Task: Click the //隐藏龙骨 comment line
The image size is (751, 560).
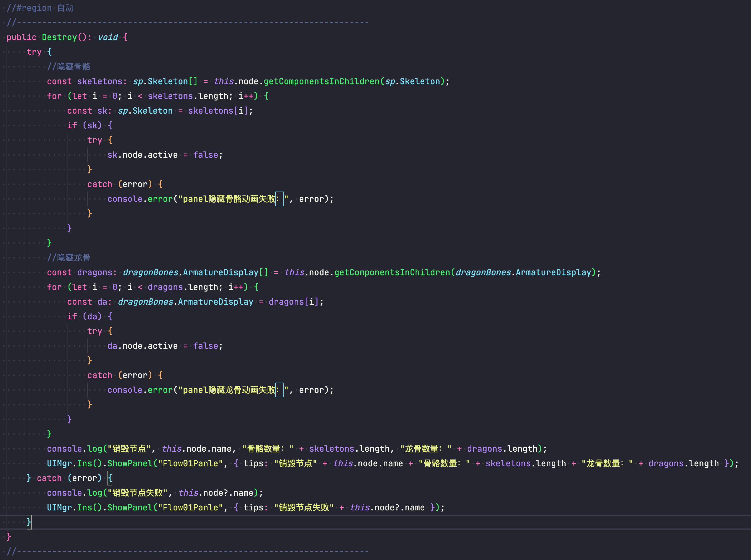Action: pos(69,258)
